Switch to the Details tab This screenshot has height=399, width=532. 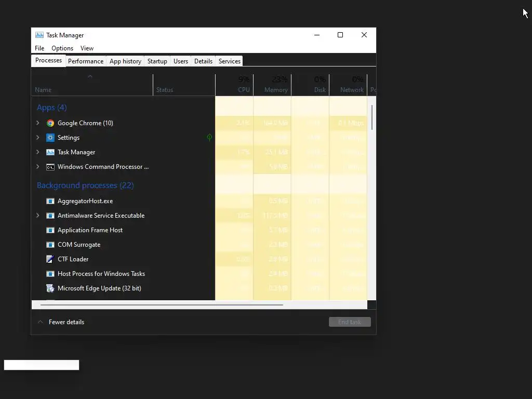click(x=203, y=61)
